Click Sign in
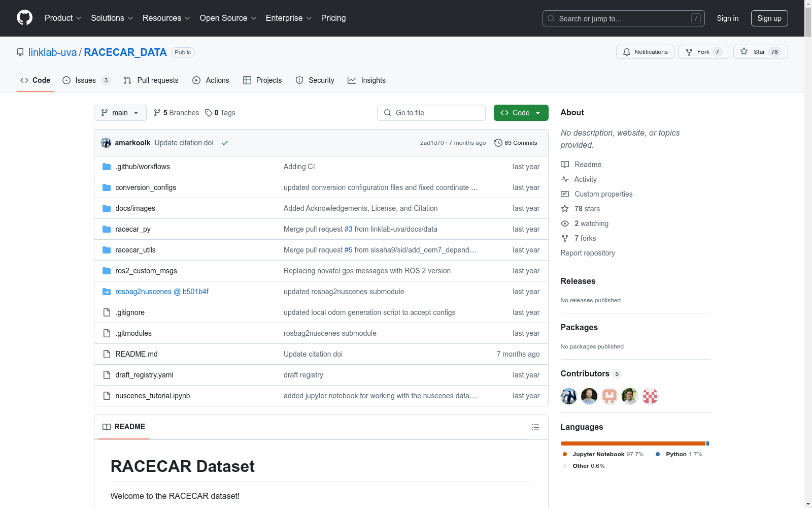Viewport: 812px width, 508px height. 728,18
